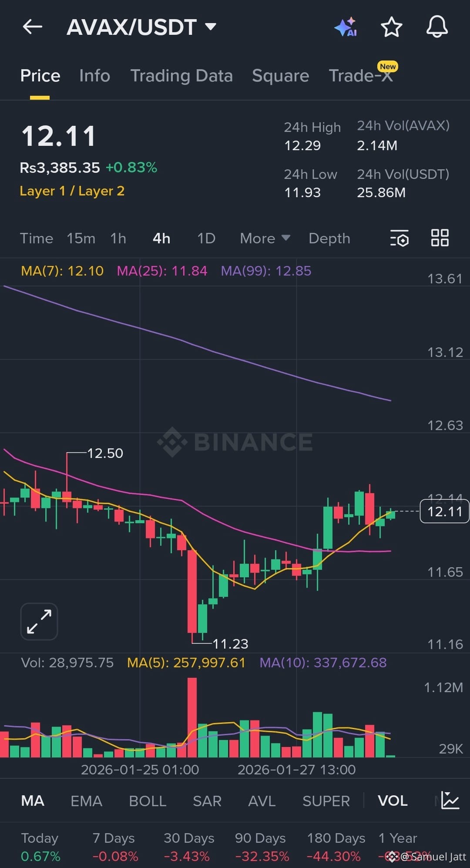
Task: Tap the 11.23 low marker on chart
Action: pos(230,643)
